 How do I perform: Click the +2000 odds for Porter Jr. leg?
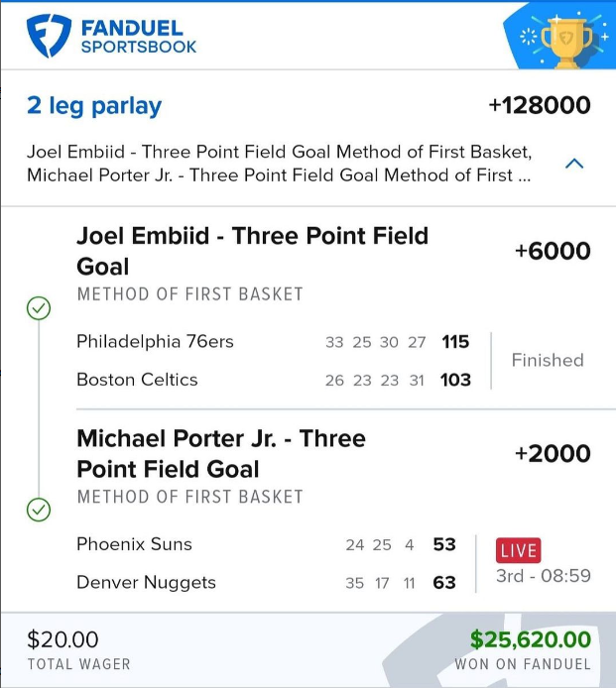[553, 454]
